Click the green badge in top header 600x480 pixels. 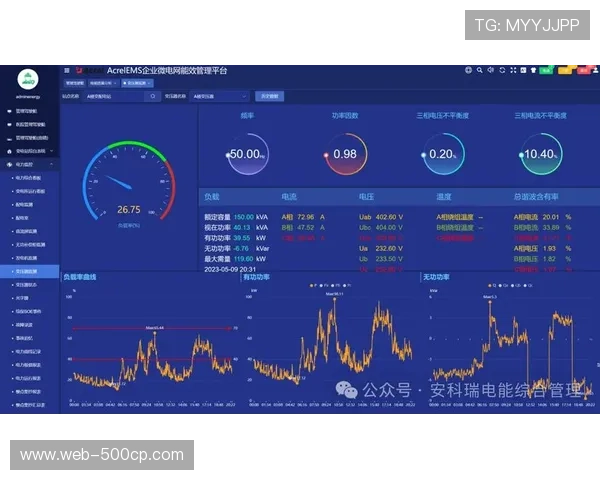coord(546,71)
